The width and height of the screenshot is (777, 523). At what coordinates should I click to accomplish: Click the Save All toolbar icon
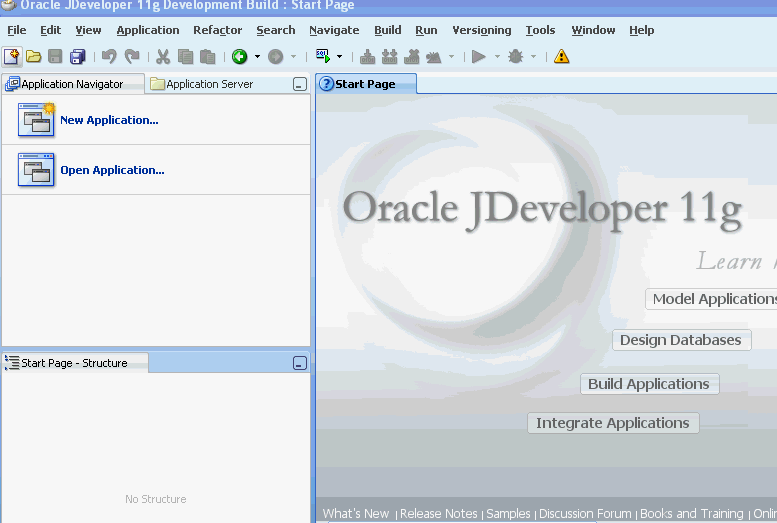[x=78, y=57]
